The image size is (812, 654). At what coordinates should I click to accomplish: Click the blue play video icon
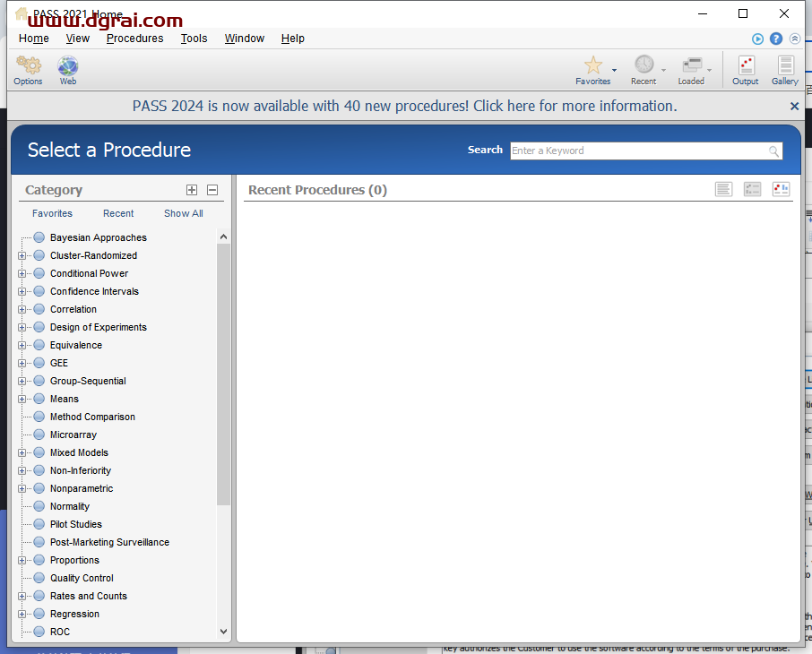coord(757,39)
